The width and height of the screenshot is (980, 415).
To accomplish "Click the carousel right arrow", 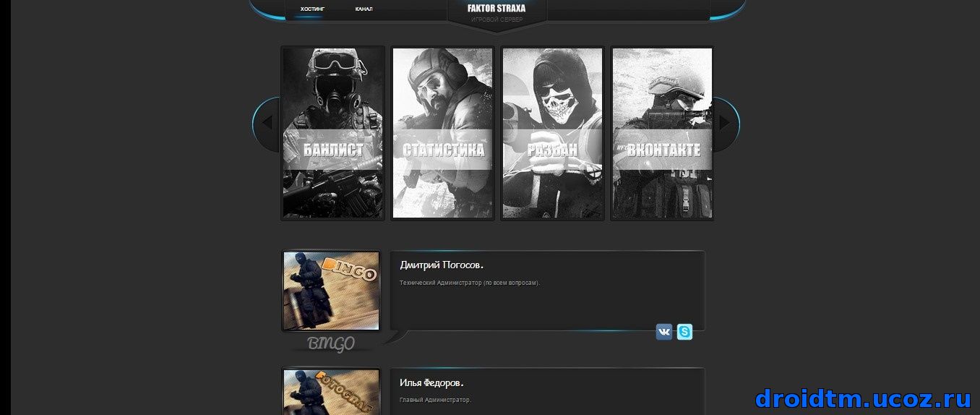I will [x=725, y=122].
